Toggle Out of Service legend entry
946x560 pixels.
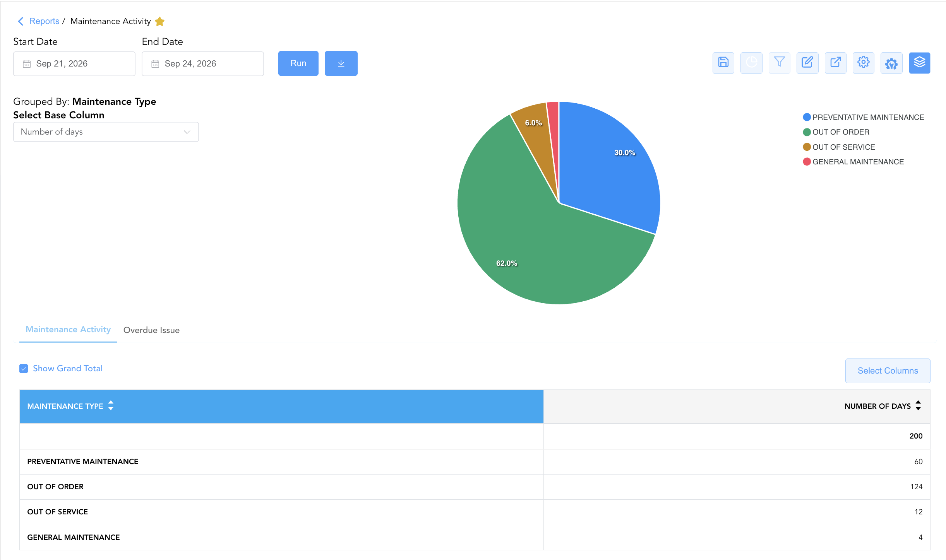click(x=839, y=147)
